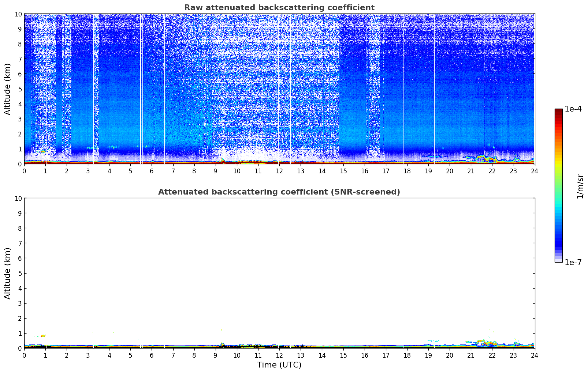Click the '24' hour tick of the top plot

535,171
